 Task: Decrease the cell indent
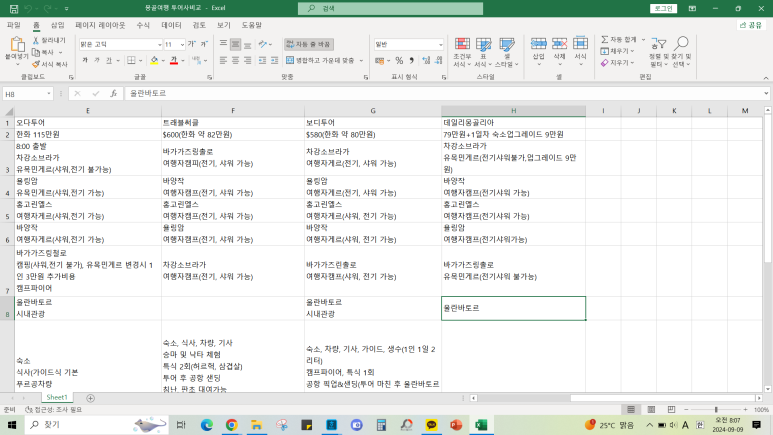[x=262, y=60]
